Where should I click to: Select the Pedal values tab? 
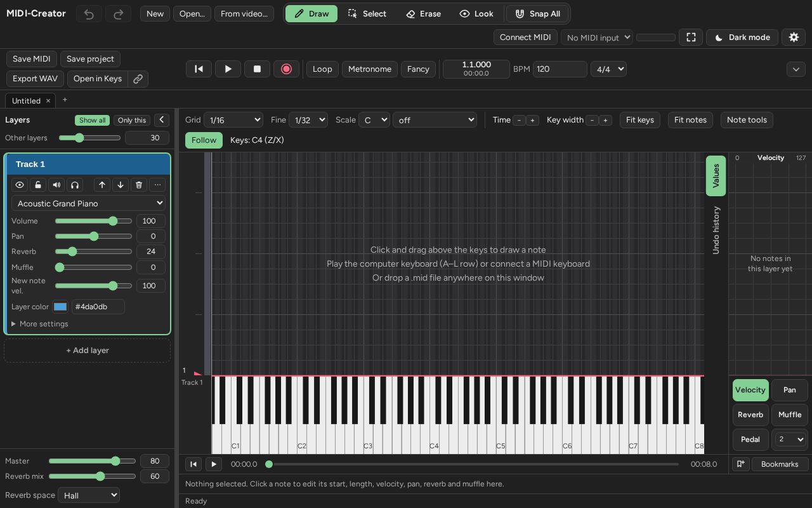(x=750, y=439)
